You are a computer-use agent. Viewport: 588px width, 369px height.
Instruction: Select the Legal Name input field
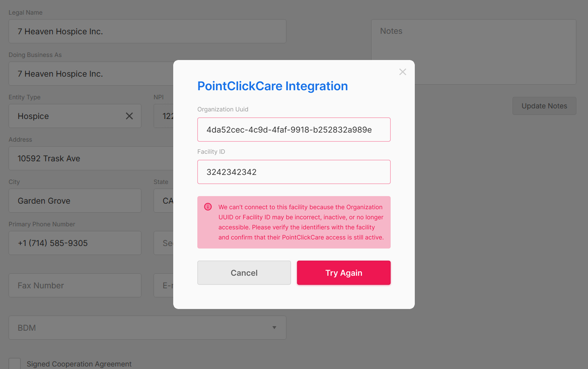tap(147, 31)
